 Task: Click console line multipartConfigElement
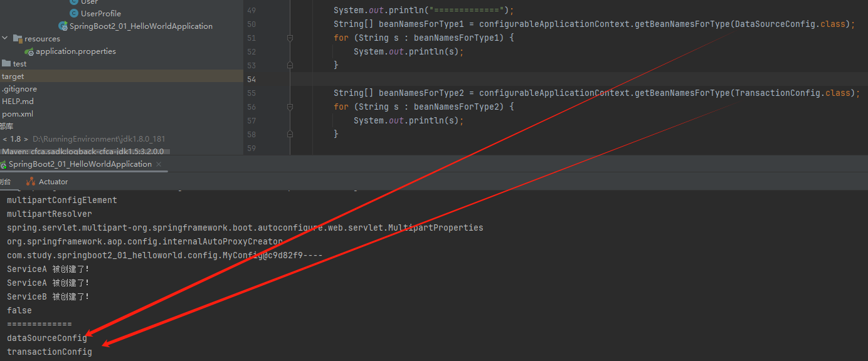tap(62, 200)
